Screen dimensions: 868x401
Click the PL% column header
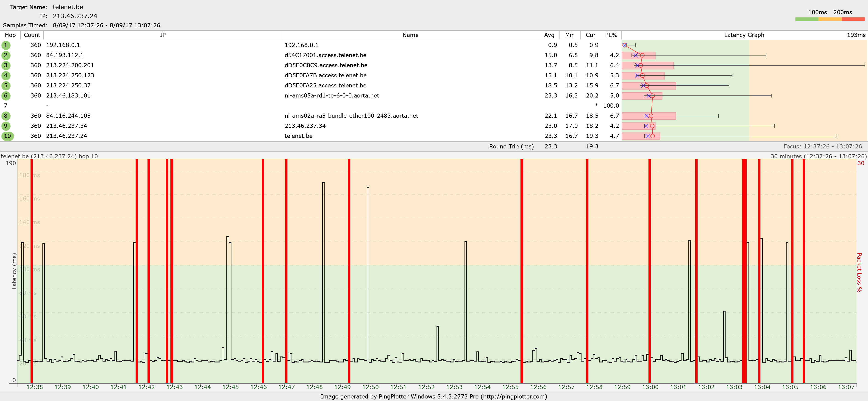pos(611,35)
